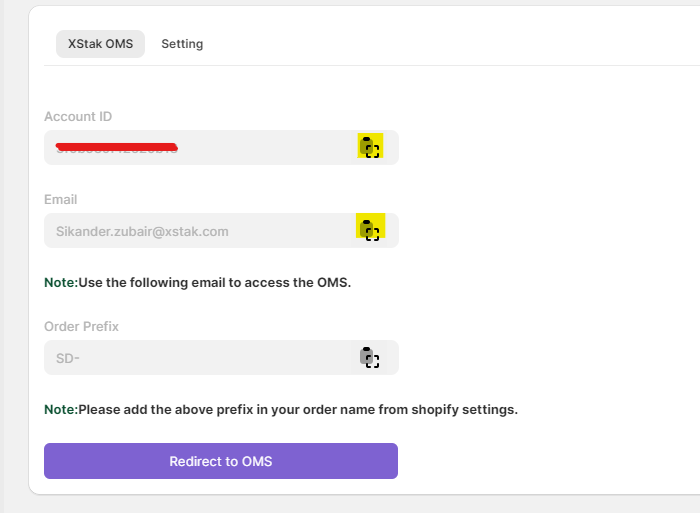
Task: Click the green Note: label above Redirect button
Action: [61, 409]
